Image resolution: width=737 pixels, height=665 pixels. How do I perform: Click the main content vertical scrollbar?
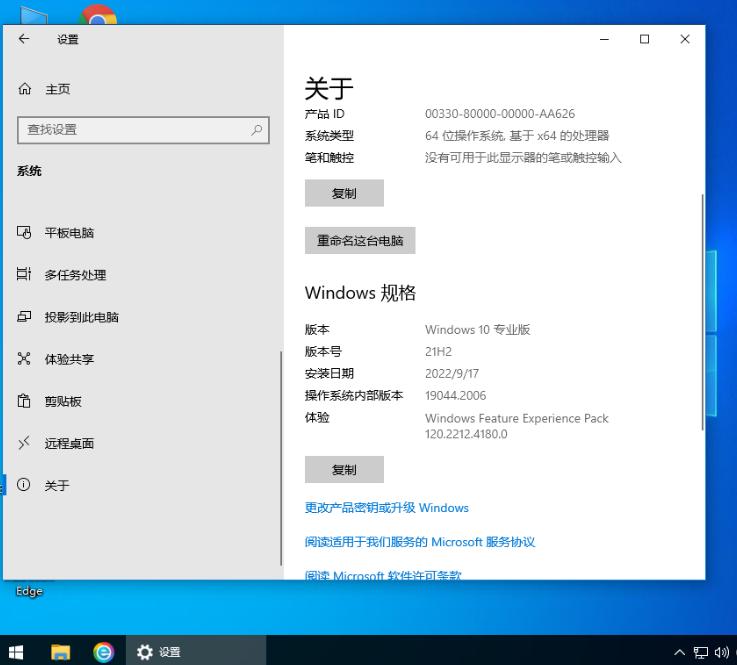(702, 310)
